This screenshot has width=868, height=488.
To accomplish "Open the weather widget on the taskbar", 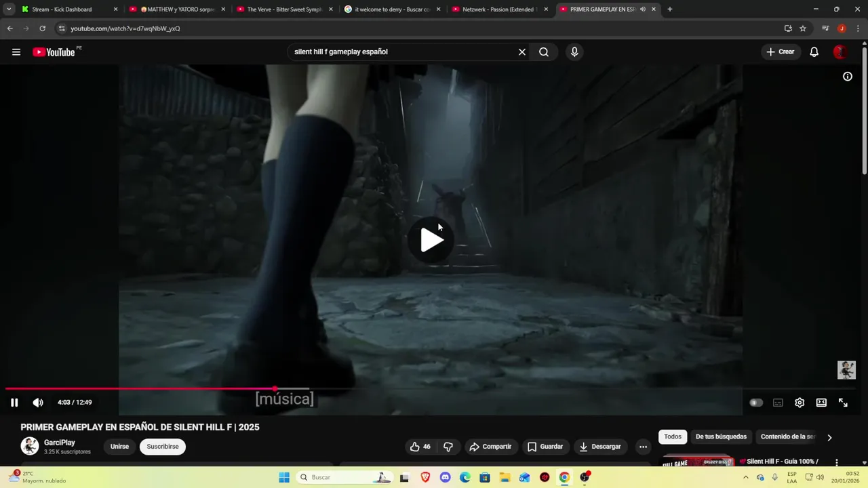I will [x=37, y=477].
